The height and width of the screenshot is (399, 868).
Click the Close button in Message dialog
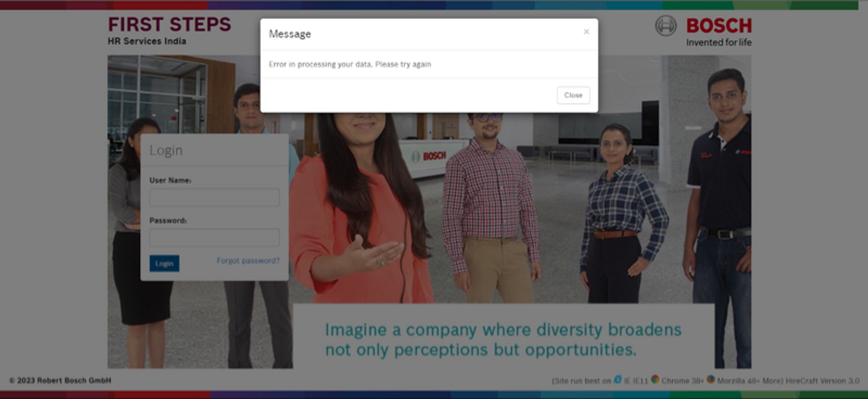573,95
